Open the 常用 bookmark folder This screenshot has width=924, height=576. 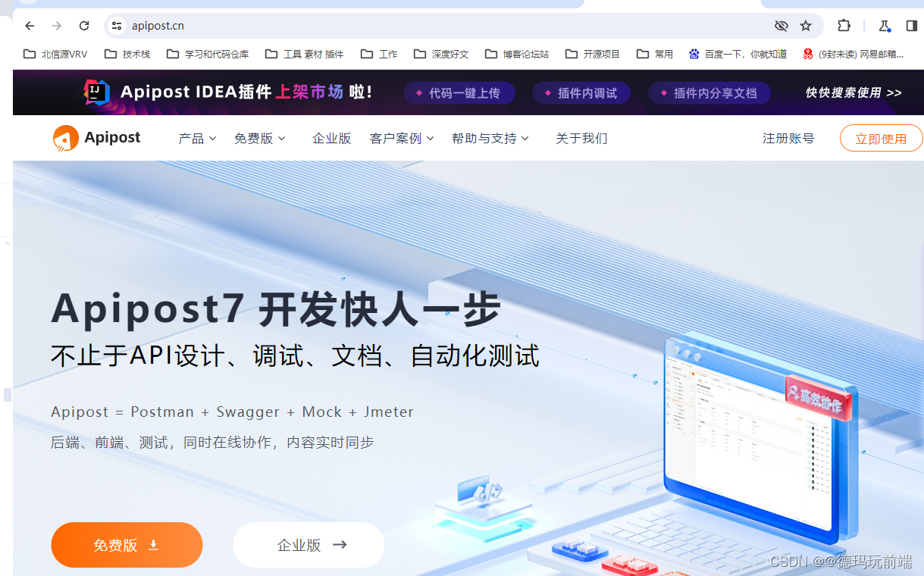tap(654, 54)
